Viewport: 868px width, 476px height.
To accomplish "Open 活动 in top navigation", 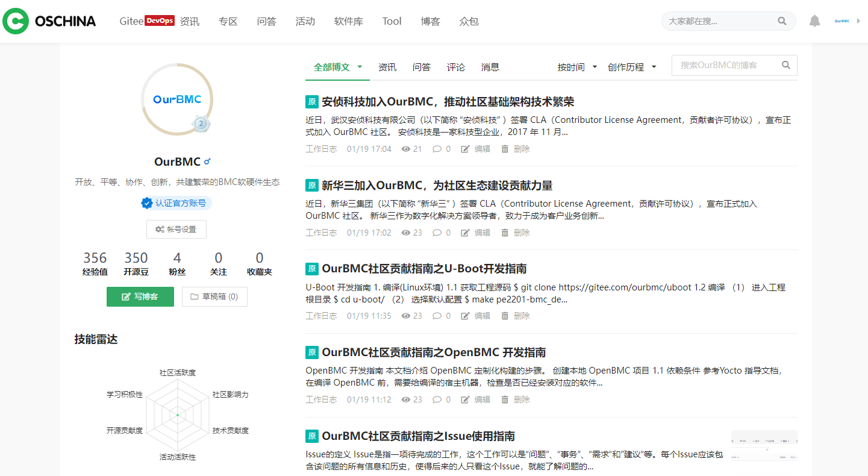I will [305, 21].
